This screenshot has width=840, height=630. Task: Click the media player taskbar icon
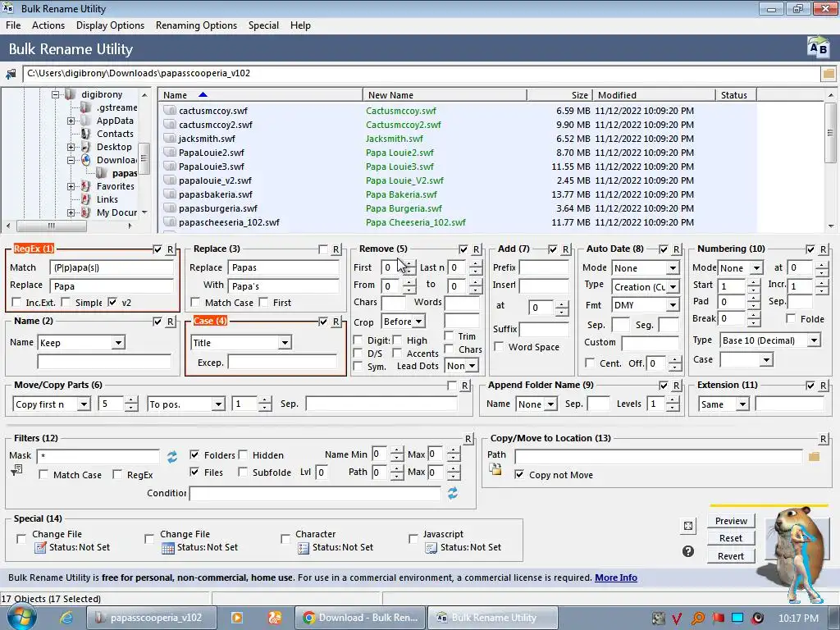[x=237, y=618]
